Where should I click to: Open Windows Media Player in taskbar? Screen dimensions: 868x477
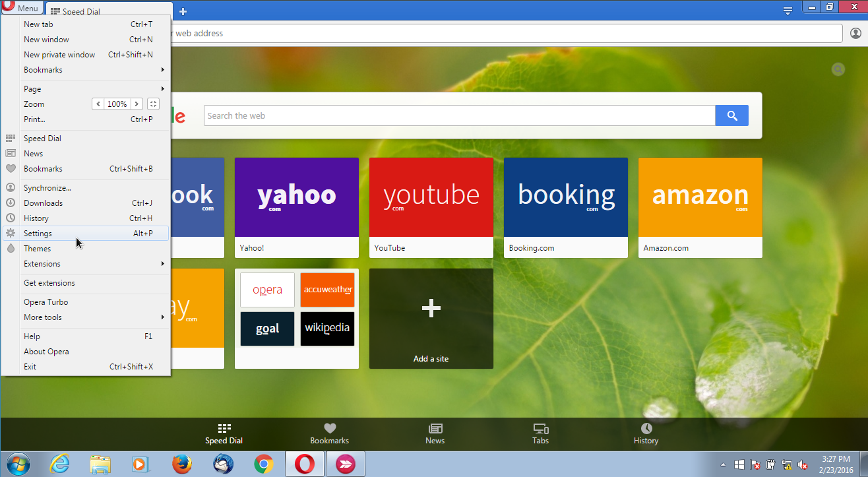pyautogui.click(x=141, y=464)
